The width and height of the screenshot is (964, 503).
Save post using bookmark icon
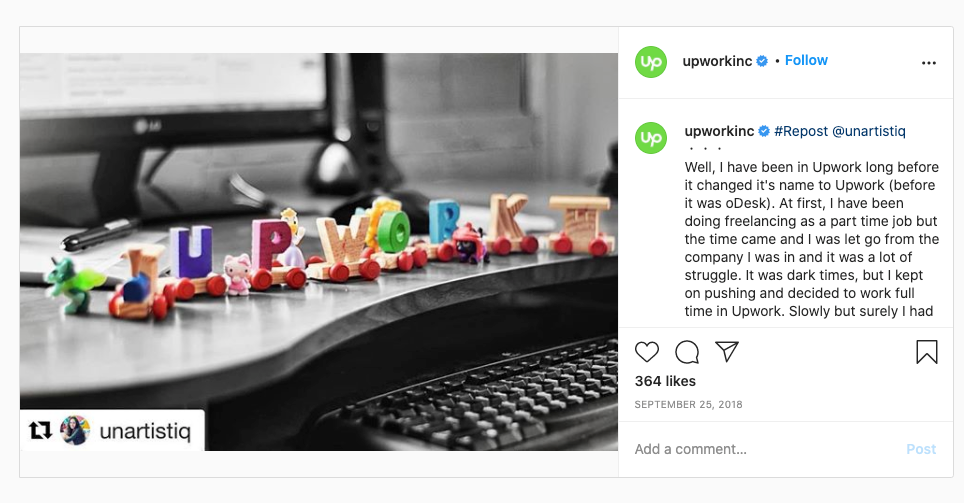(x=926, y=352)
